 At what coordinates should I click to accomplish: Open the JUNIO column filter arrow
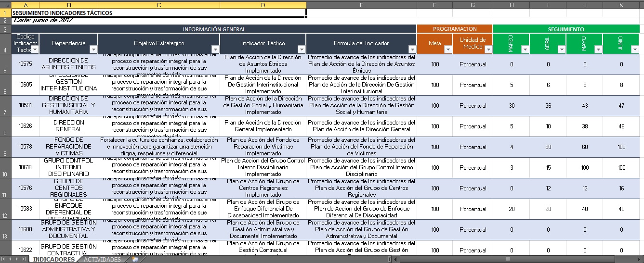click(x=635, y=50)
